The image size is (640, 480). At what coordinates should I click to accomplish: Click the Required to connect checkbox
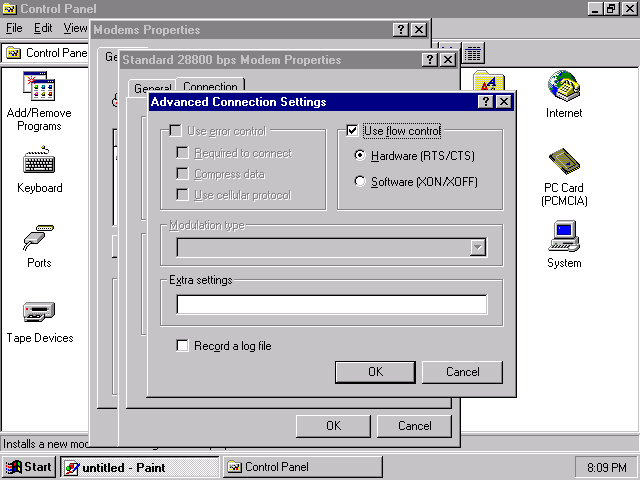182,153
